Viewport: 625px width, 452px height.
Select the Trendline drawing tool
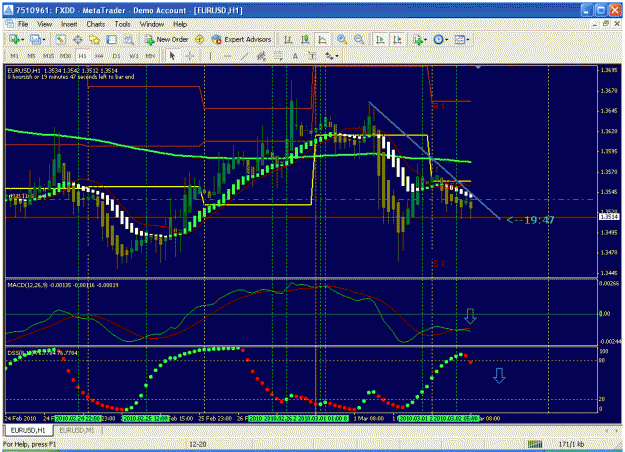pyautogui.click(x=244, y=56)
